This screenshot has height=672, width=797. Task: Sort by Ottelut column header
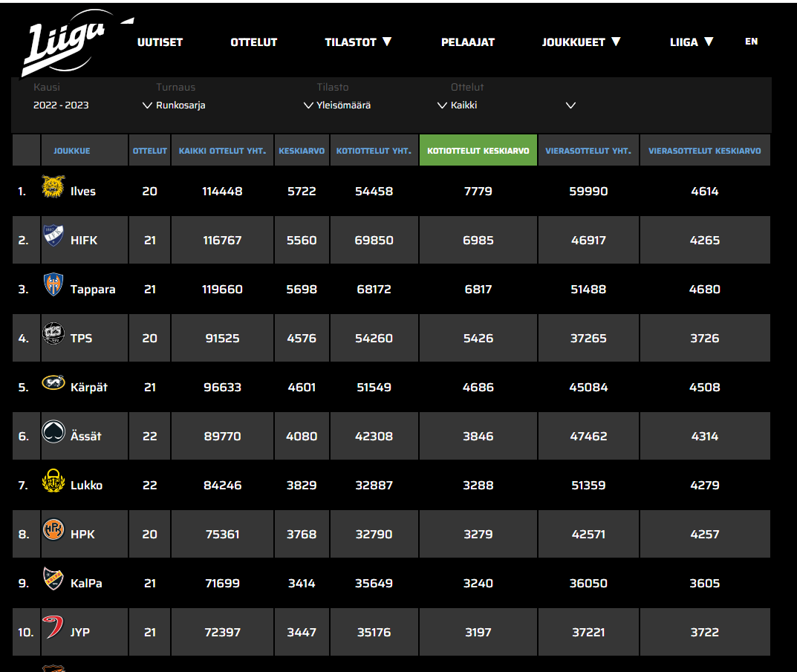[150, 151]
